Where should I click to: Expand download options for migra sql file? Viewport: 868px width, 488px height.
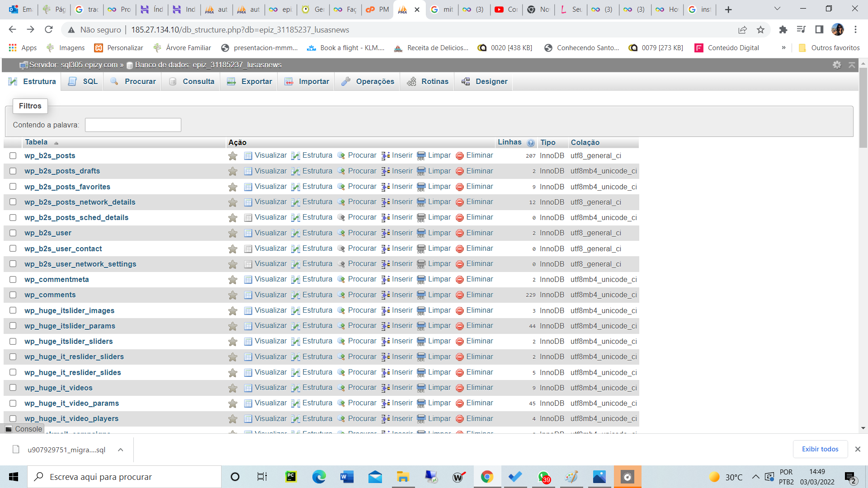click(121, 450)
